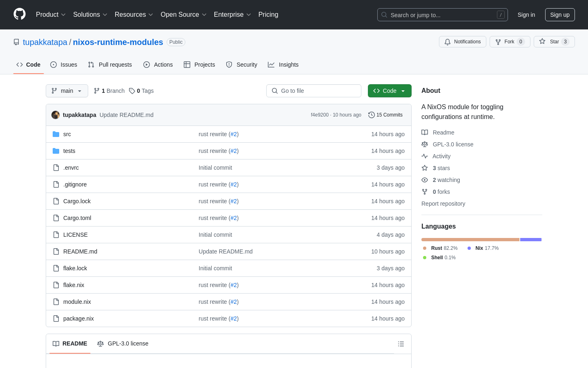Click the Shell 0.1% language entry

(x=439, y=258)
